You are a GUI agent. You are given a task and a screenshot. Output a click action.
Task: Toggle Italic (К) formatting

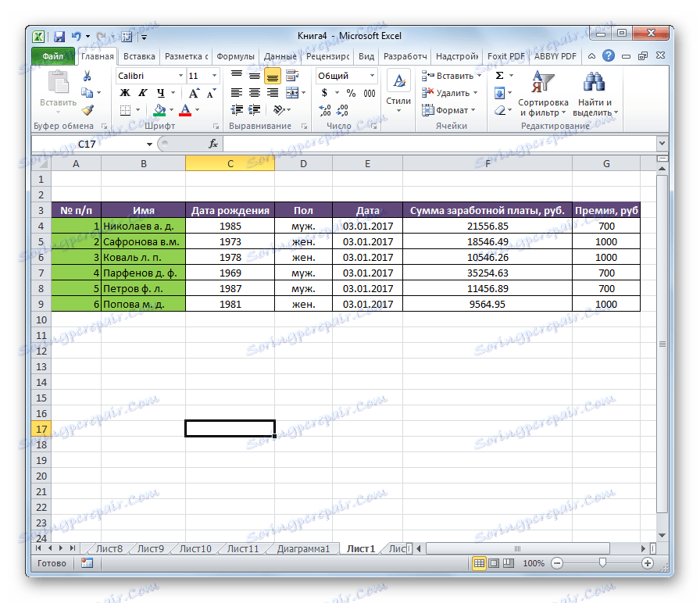coord(142,93)
